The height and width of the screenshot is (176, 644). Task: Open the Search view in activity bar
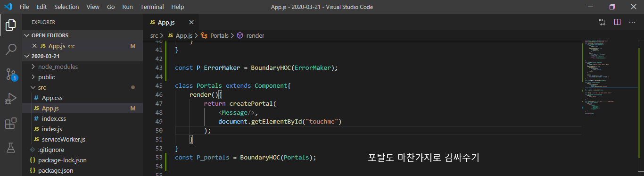click(x=11, y=49)
